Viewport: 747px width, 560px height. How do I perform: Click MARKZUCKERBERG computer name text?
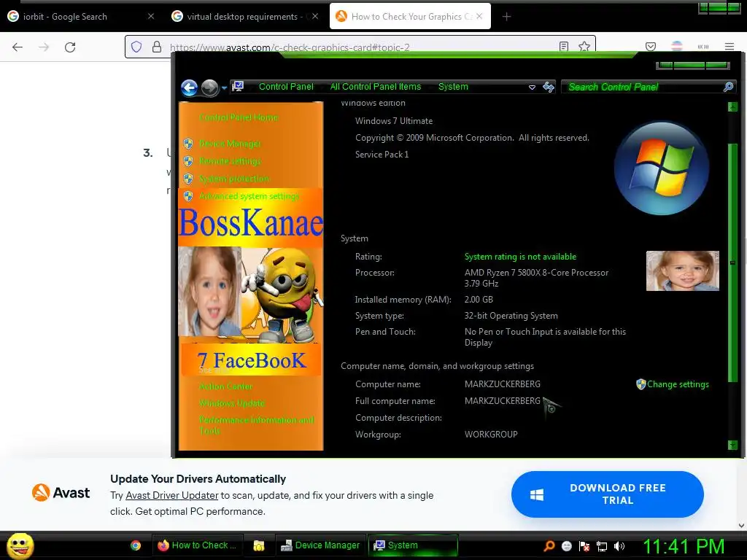(502, 384)
